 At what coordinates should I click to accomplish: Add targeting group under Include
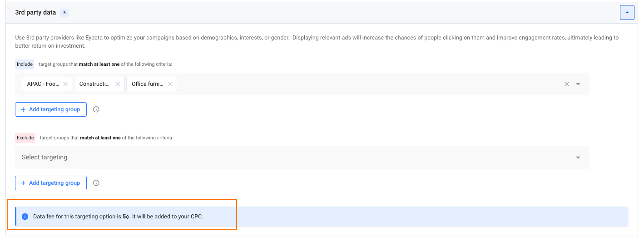click(51, 109)
